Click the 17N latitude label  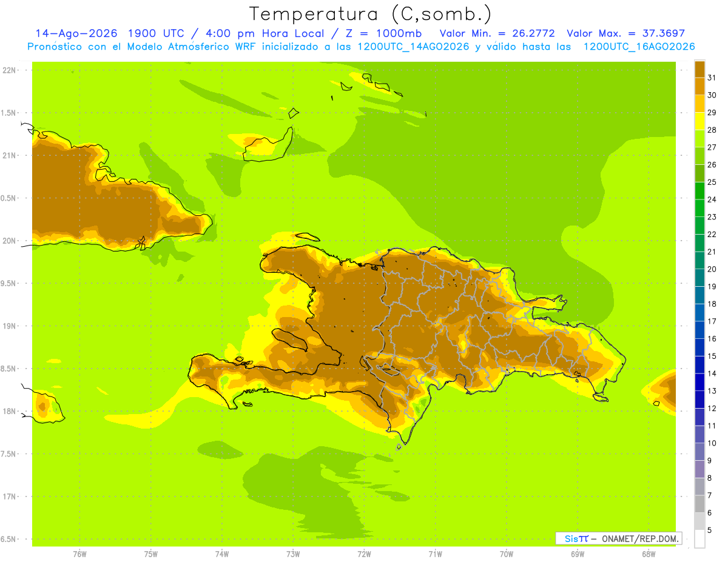[8, 497]
